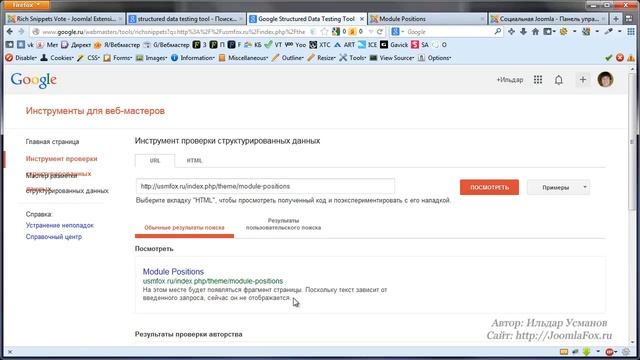The width and height of the screenshot is (640, 360).
Task: Expand the Disable menu in Web Developer toolbar
Action: click(x=21, y=58)
